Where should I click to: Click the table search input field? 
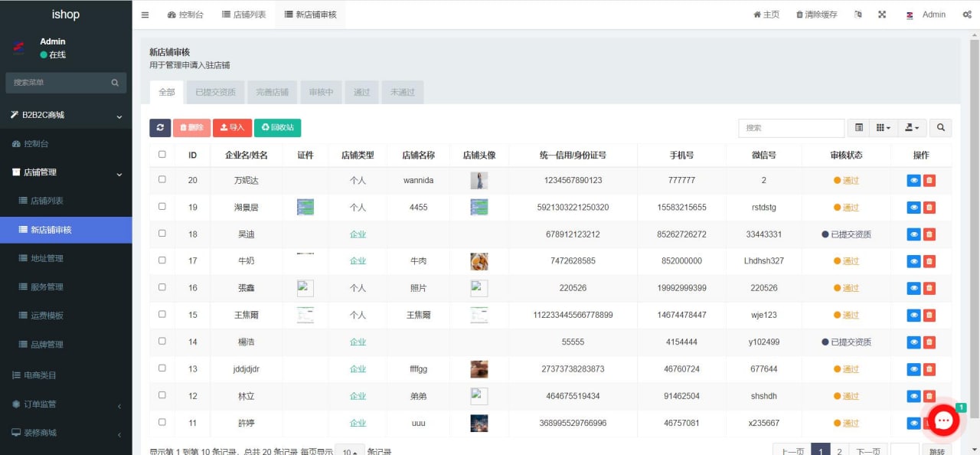791,128
